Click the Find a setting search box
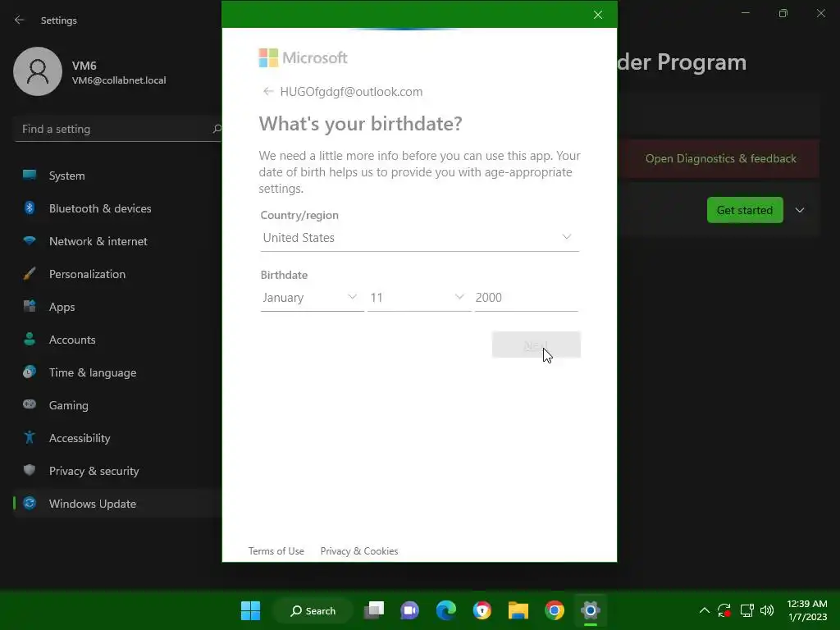The image size is (840, 630). pyautogui.click(x=118, y=129)
